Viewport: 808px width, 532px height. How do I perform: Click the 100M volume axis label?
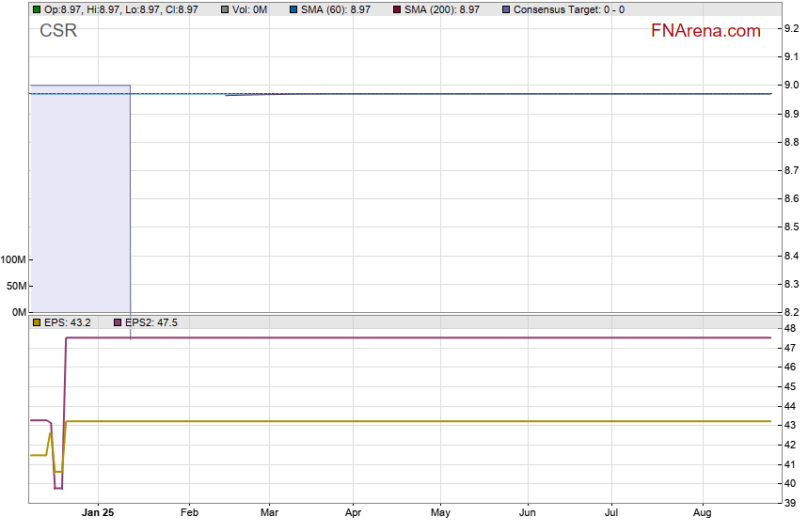tap(14, 259)
